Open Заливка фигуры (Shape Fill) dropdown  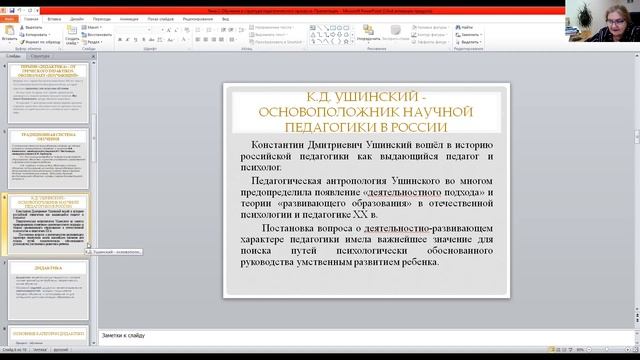[431, 27]
